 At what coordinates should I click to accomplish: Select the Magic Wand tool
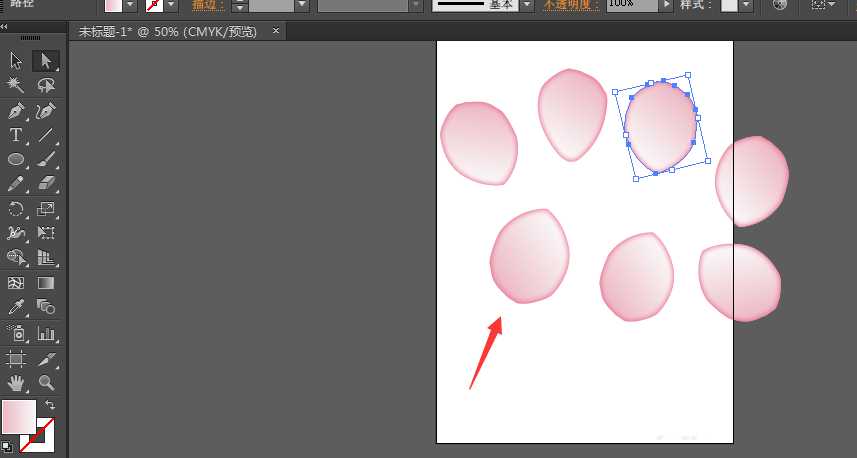[x=16, y=85]
